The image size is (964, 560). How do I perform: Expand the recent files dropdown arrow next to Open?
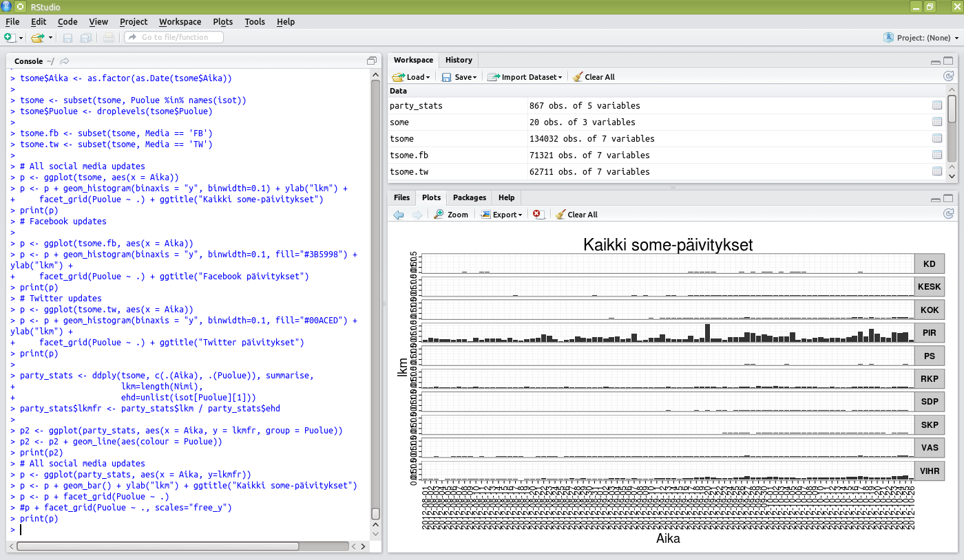tap(50, 38)
